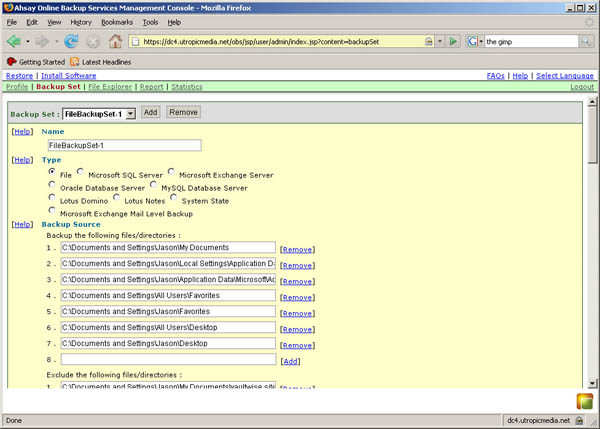Click the padlock icon in address bar
600x429 pixels.
(429, 41)
